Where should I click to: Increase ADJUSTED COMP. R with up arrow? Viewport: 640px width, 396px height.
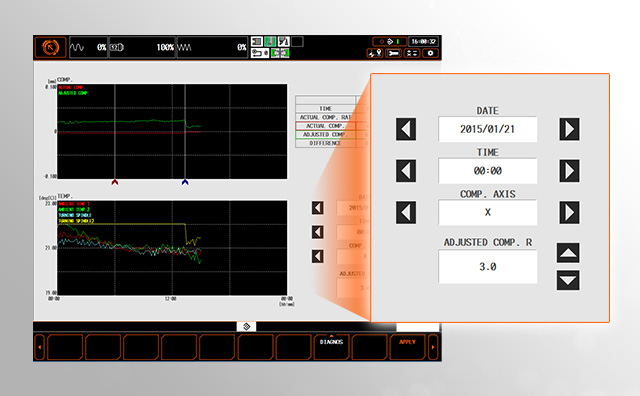[568, 253]
